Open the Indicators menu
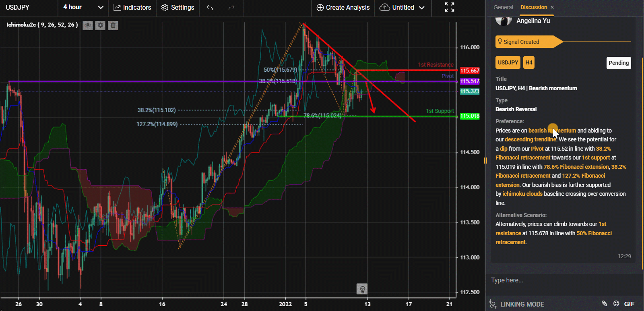Image resolution: width=644 pixels, height=311 pixels. point(132,7)
